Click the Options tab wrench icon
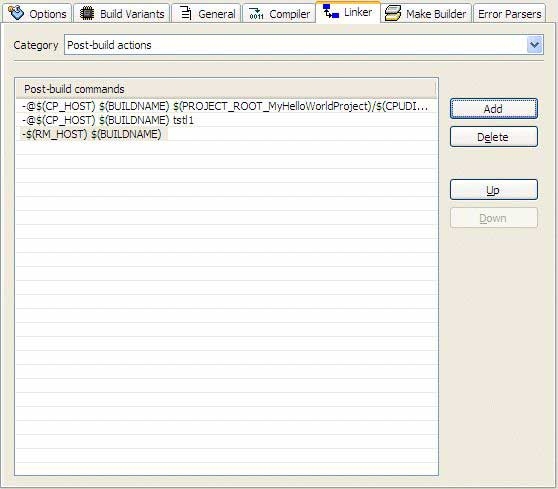This screenshot has height=489, width=558. tap(16, 13)
